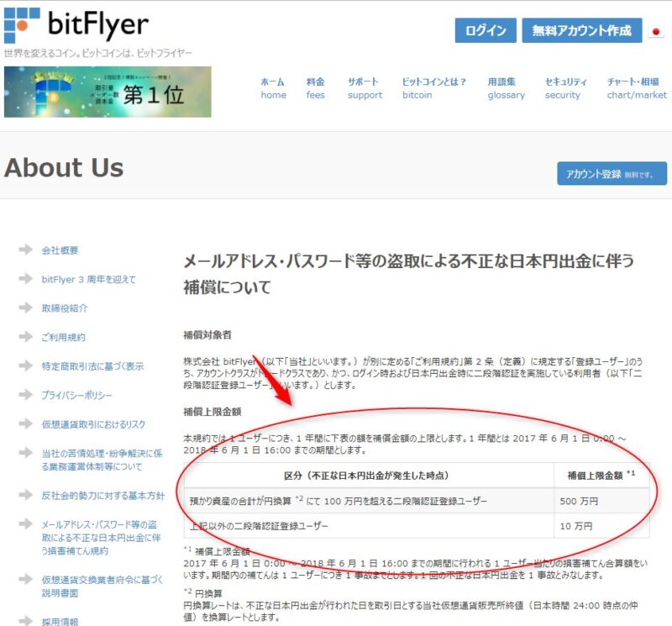Open the 不正な日本円出金に伴う損害補てん規約 sidebar link
672x626 pixels.
pyautogui.click(x=101, y=538)
